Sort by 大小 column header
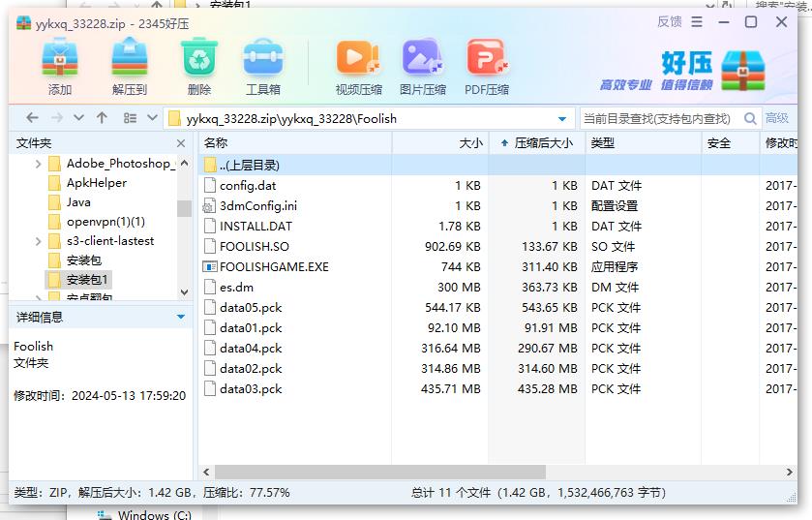This screenshot has width=812, height=520. pos(440,143)
